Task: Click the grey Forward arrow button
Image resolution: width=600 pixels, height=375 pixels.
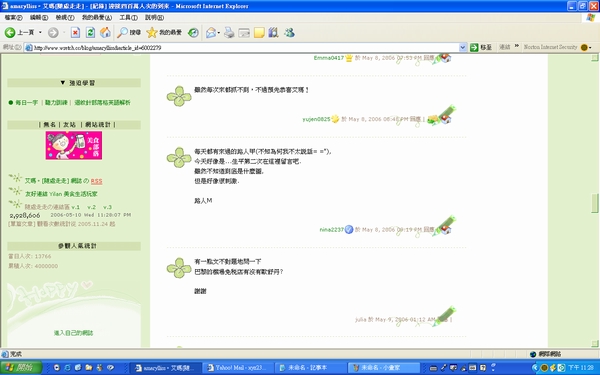Action: pyautogui.click(x=53, y=33)
